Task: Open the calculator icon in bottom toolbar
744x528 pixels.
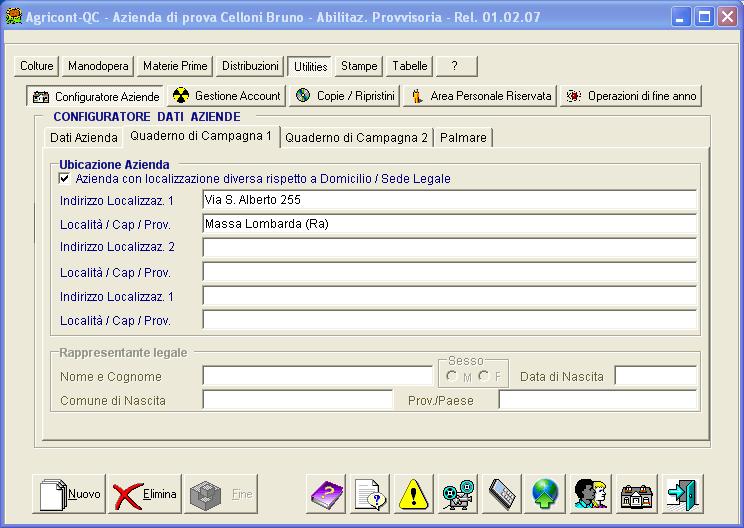Action: click(502, 494)
